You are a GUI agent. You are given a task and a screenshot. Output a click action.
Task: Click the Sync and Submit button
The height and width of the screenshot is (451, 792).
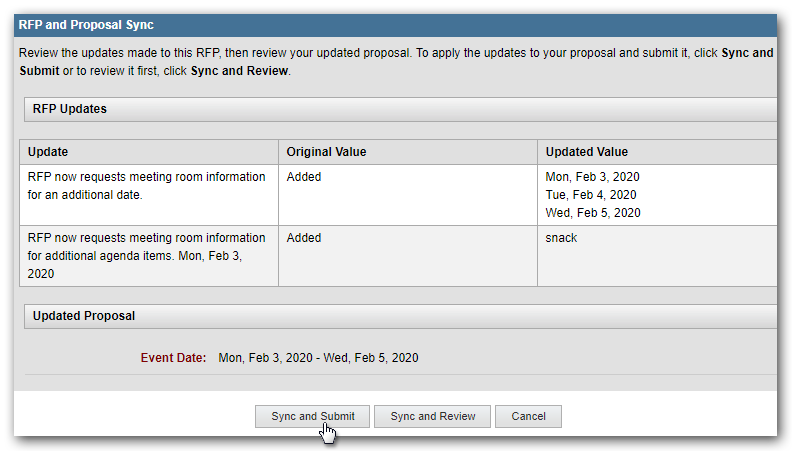[x=312, y=416]
